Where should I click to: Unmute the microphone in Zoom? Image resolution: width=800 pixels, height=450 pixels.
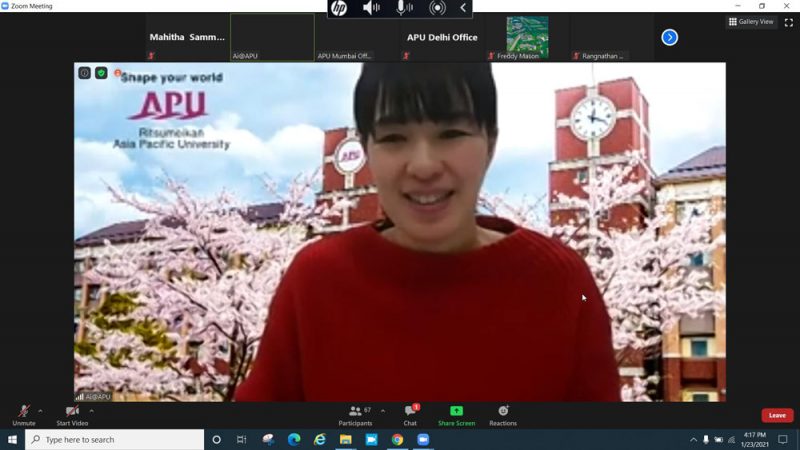(23, 415)
